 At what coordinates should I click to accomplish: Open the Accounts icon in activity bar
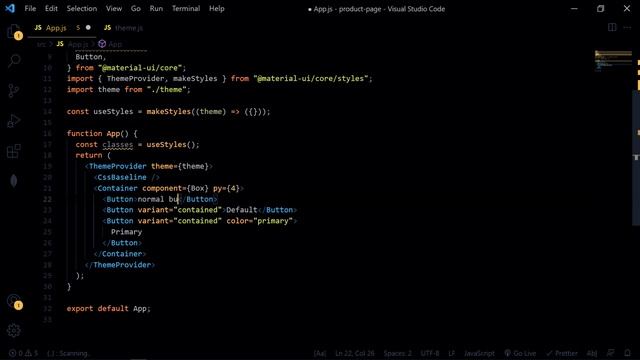14,301
